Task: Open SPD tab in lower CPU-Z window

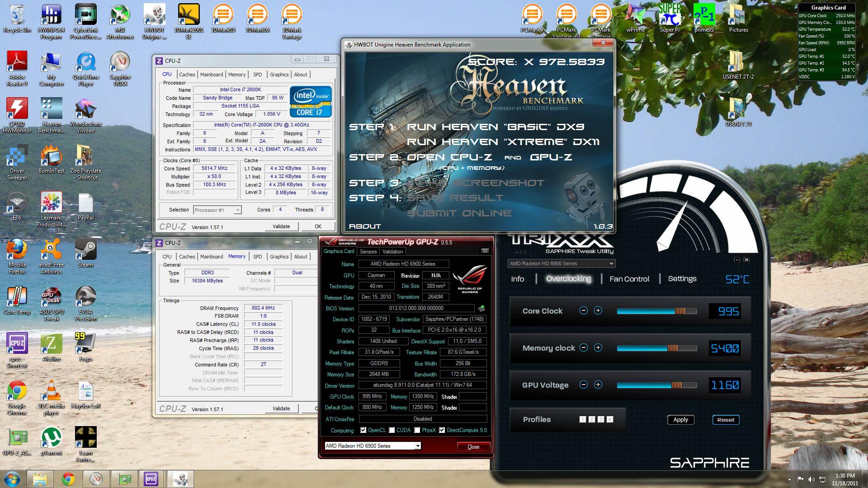Action: click(257, 257)
